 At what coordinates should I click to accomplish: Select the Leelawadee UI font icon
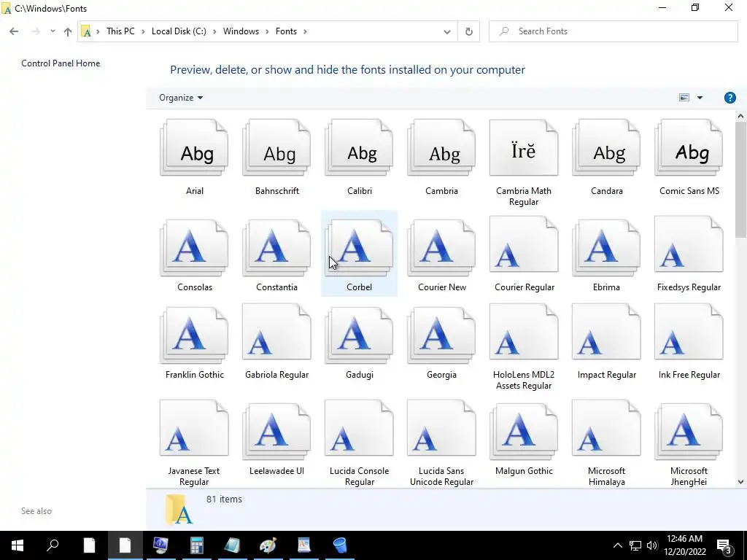pyautogui.click(x=276, y=432)
